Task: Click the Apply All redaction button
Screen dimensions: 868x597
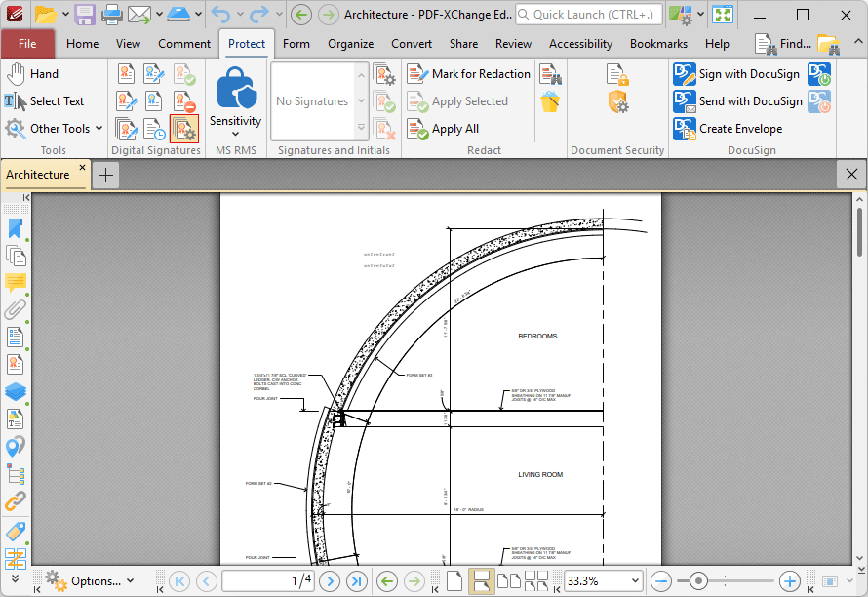Action: click(x=443, y=129)
